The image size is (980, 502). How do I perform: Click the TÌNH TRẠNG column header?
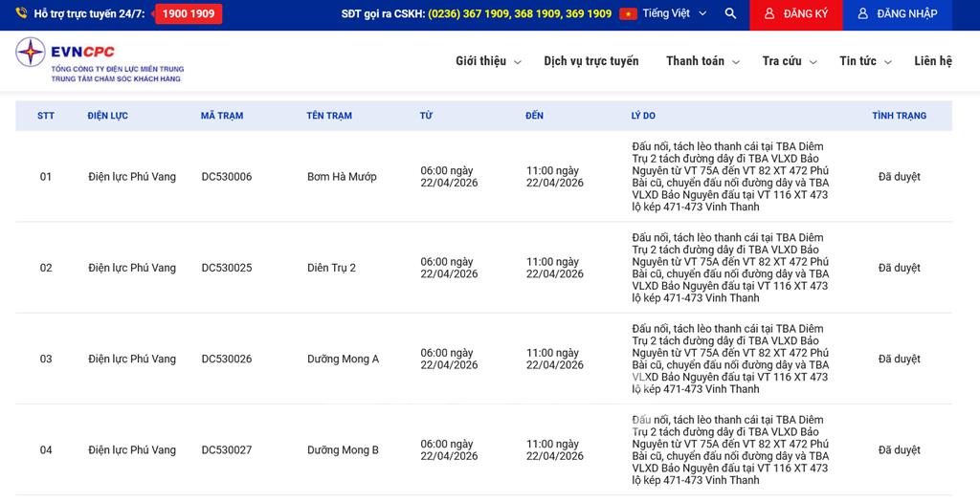click(x=899, y=116)
